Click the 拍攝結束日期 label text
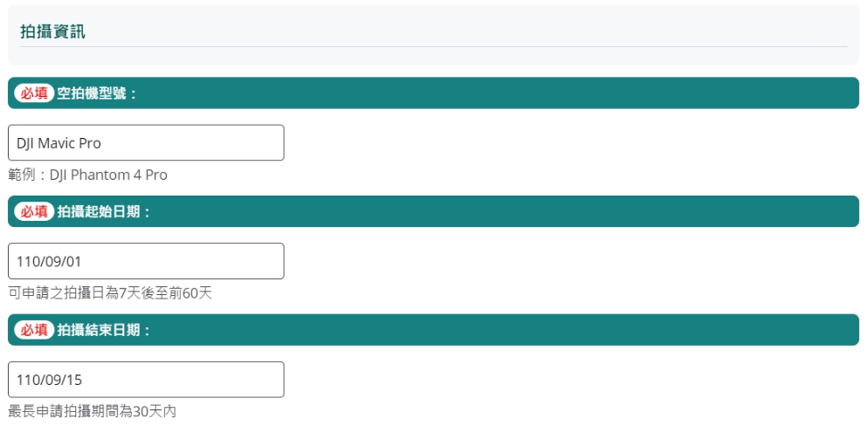Image resolution: width=868 pixels, height=426 pixels. [x=103, y=330]
